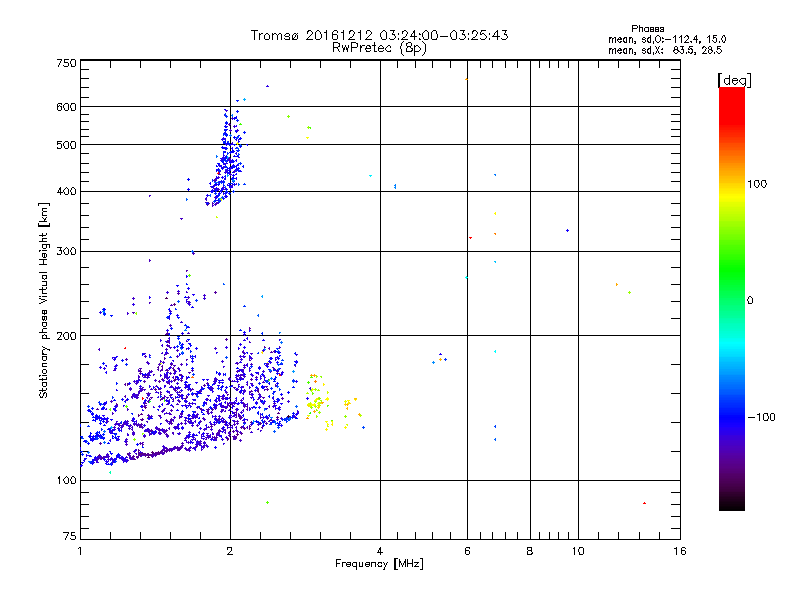This screenshot has height=600, width=800.
Task: Click the x-axis tick label "1"
Action: click(80, 551)
